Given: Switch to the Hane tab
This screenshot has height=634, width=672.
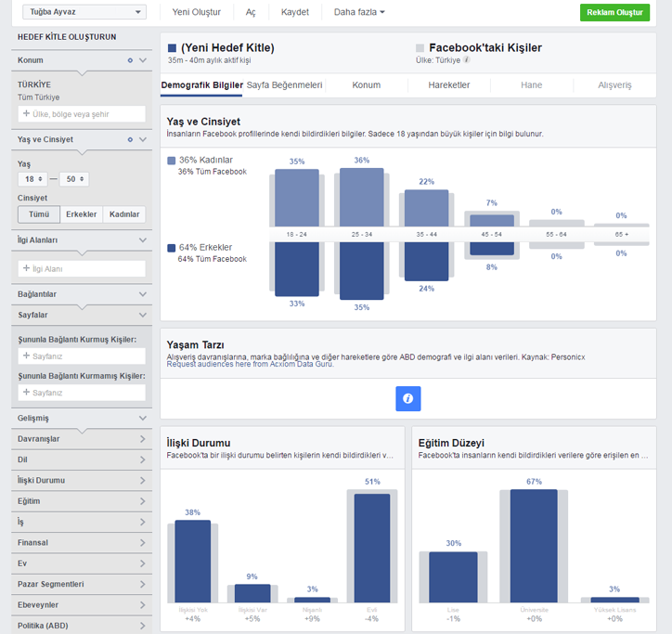Looking at the screenshot, I should pos(532,84).
